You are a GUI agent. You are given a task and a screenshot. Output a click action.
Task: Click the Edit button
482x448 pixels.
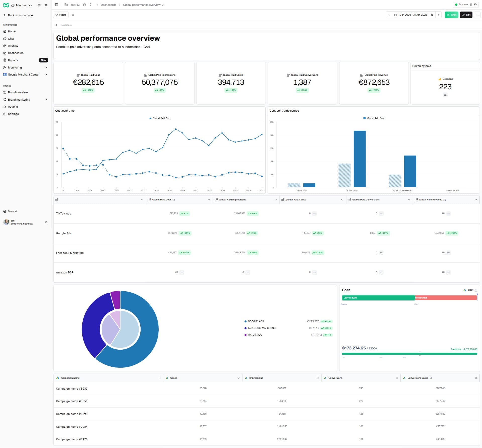coord(466,15)
